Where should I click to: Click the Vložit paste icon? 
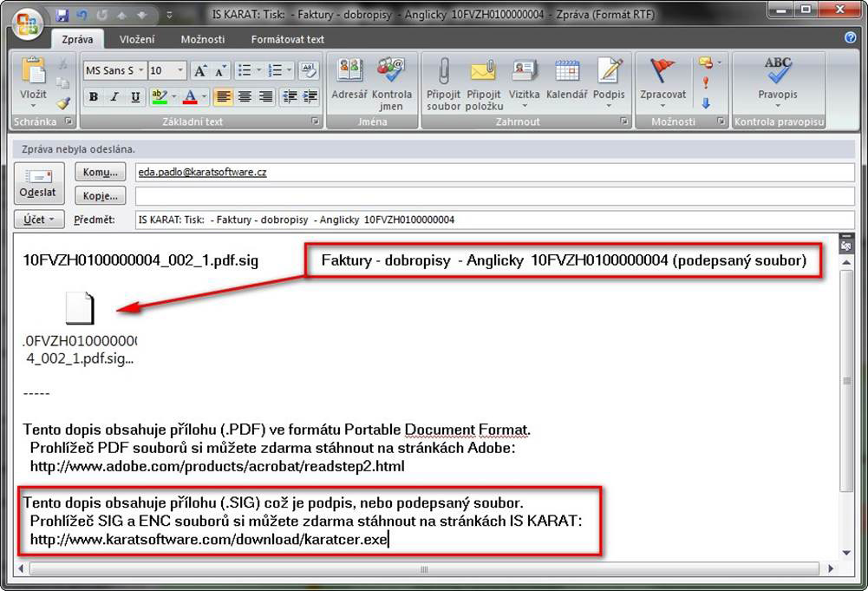pyautogui.click(x=33, y=71)
